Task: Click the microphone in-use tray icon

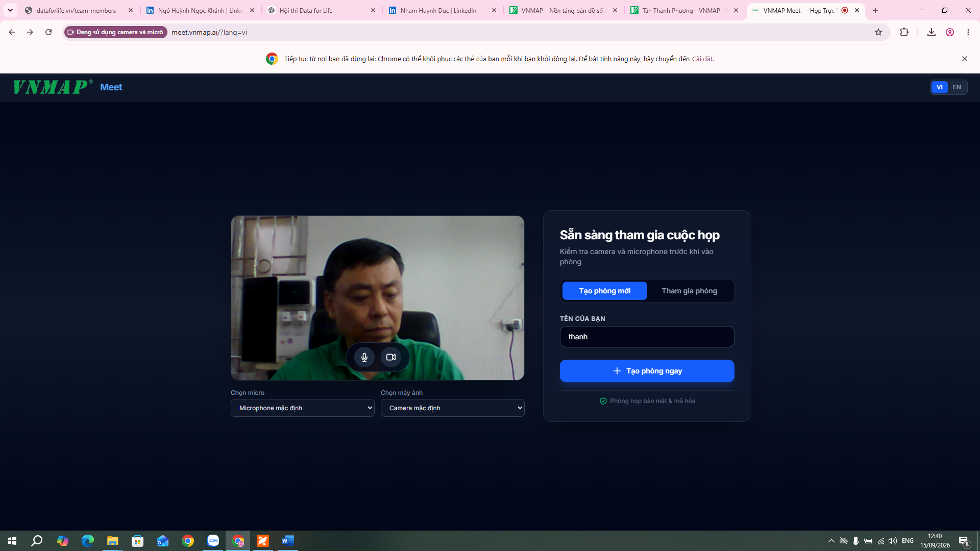Action: pyautogui.click(x=856, y=541)
